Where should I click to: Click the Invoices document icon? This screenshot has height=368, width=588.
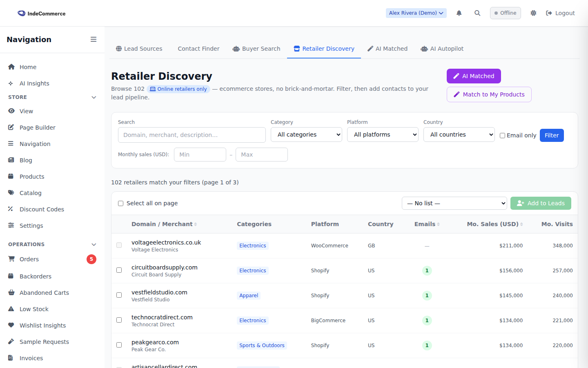(11, 358)
